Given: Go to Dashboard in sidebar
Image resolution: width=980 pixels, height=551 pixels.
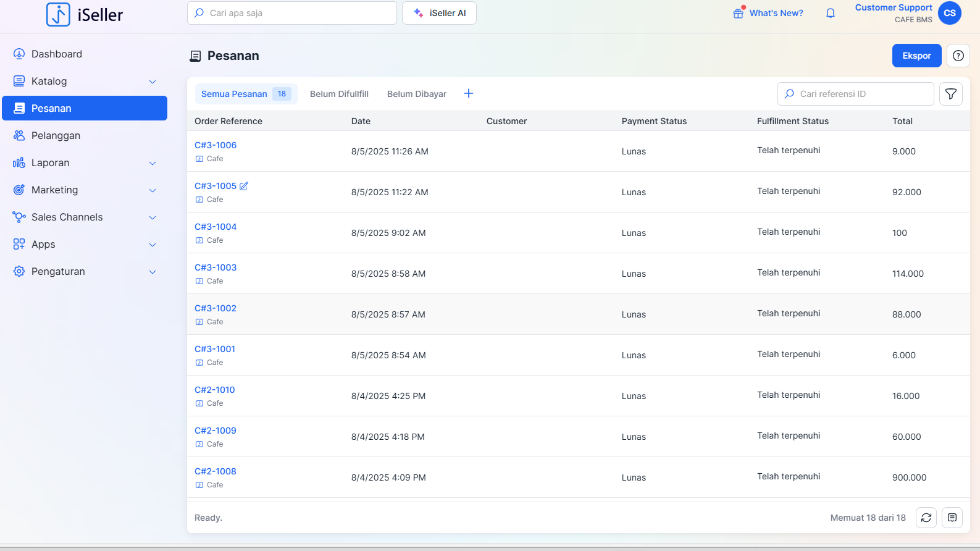Looking at the screenshot, I should (57, 54).
